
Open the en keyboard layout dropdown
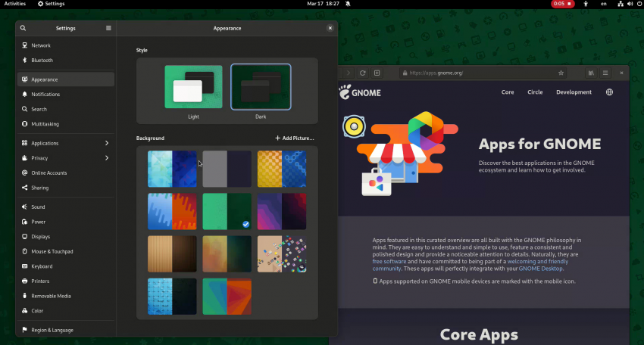coord(604,4)
